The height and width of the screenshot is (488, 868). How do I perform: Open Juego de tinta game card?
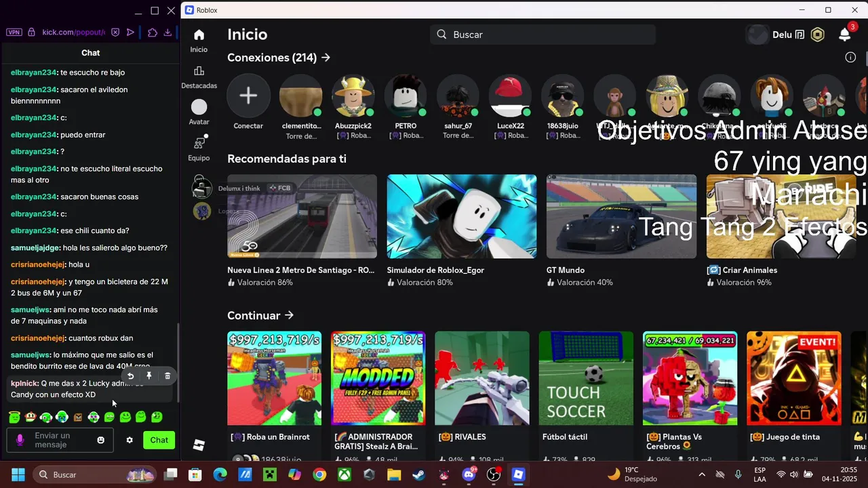click(x=793, y=378)
